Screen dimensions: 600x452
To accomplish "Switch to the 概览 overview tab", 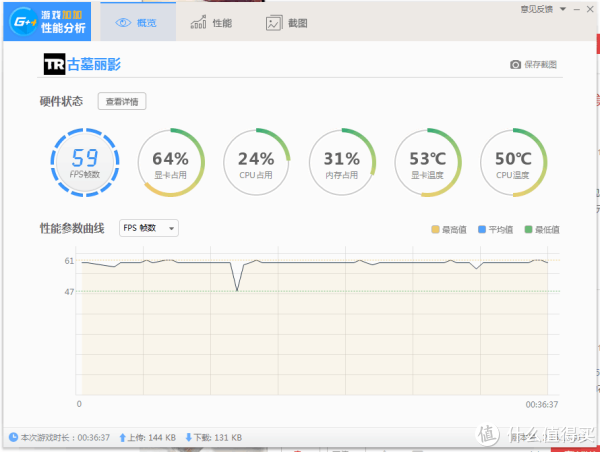I will 138,22.
